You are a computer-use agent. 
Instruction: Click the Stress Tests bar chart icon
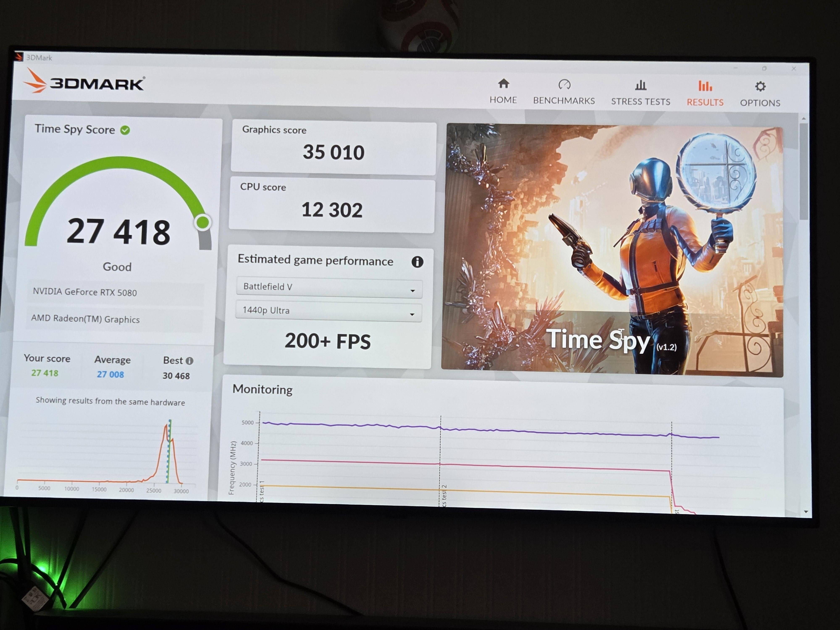pyautogui.click(x=641, y=85)
